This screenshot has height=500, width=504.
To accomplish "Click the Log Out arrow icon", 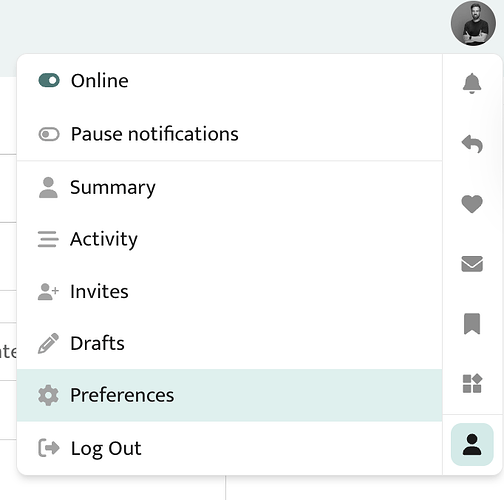I will tap(49, 448).
